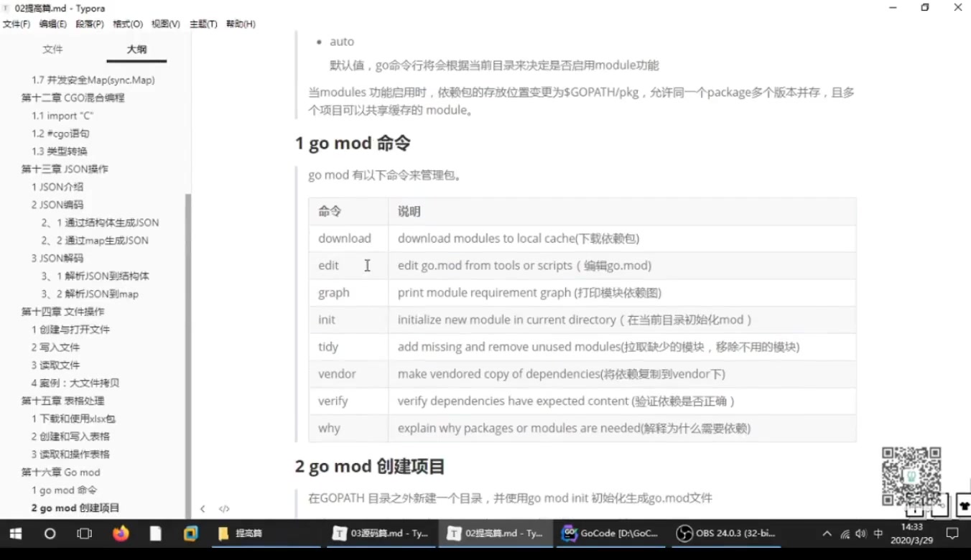Click the white document icon in taskbar

[x=155, y=533]
